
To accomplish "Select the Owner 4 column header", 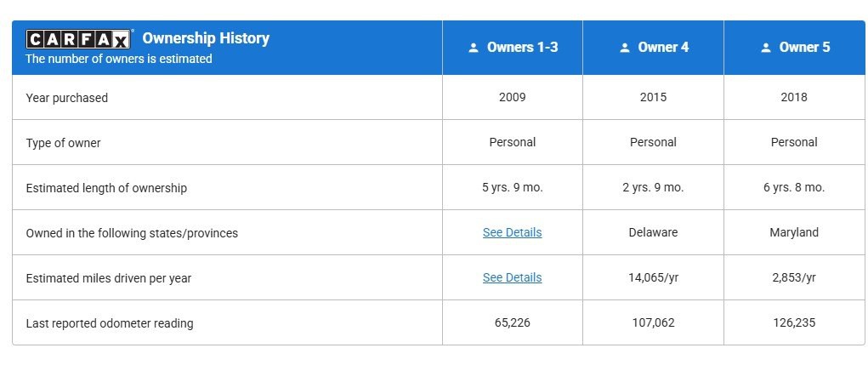I will click(663, 48).
